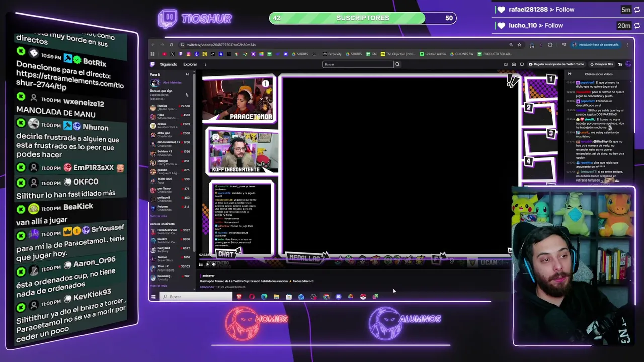Click the video progress seek bar
The image size is (644, 362).
click(x=355, y=259)
